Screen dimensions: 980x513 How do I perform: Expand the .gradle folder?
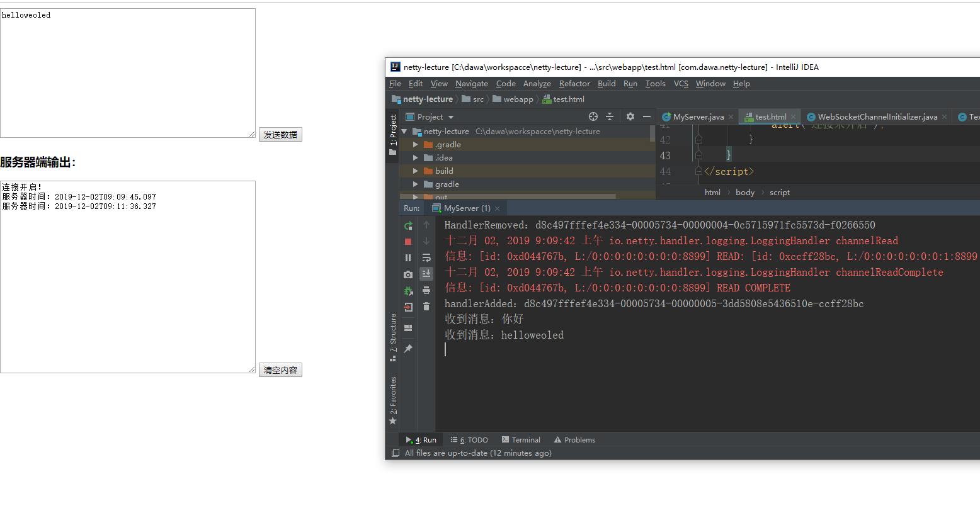point(416,145)
